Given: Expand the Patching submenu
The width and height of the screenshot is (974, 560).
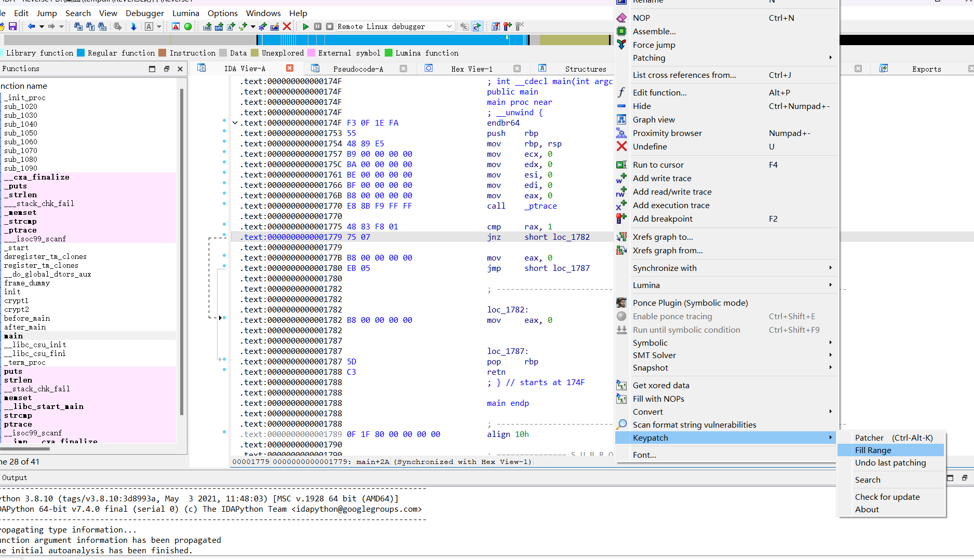Looking at the screenshot, I should coord(649,58).
